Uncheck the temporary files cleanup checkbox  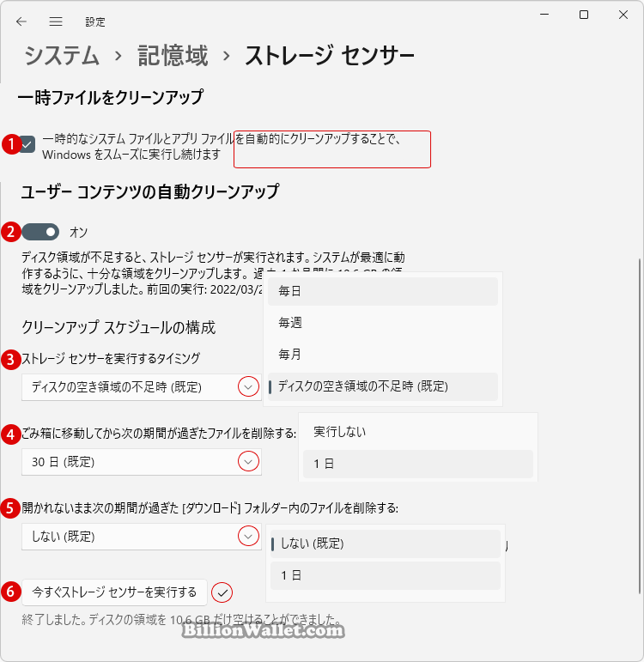pos(27,144)
